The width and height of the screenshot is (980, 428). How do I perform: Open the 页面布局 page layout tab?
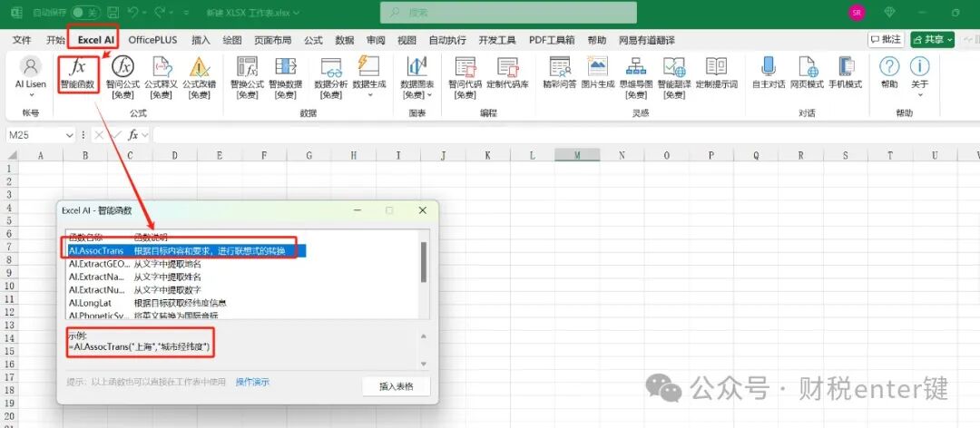tap(272, 40)
